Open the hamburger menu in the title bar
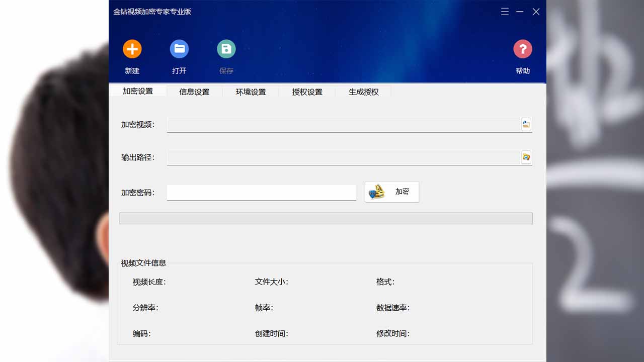Screen dimensions: 644x362 click(505, 12)
